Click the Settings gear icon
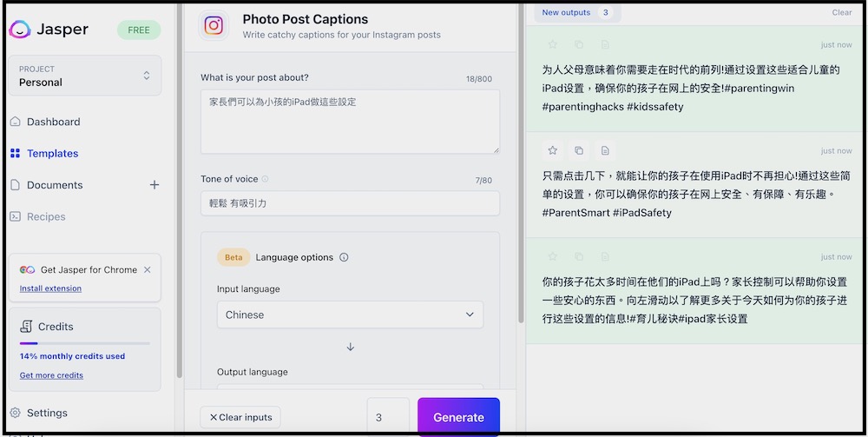Image resolution: width=868 pixels, height=437 pixels. [x=16, y=413]
